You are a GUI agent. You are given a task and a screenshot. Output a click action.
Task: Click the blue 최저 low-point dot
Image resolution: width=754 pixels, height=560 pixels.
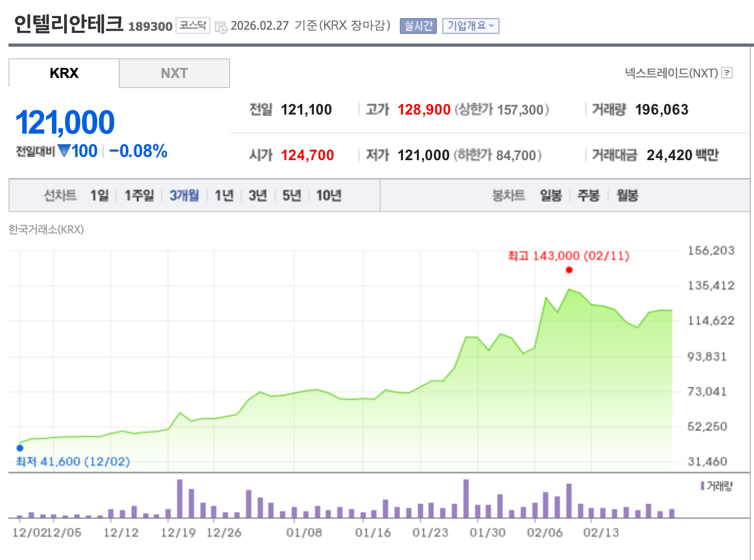click(x=20, y=448)
